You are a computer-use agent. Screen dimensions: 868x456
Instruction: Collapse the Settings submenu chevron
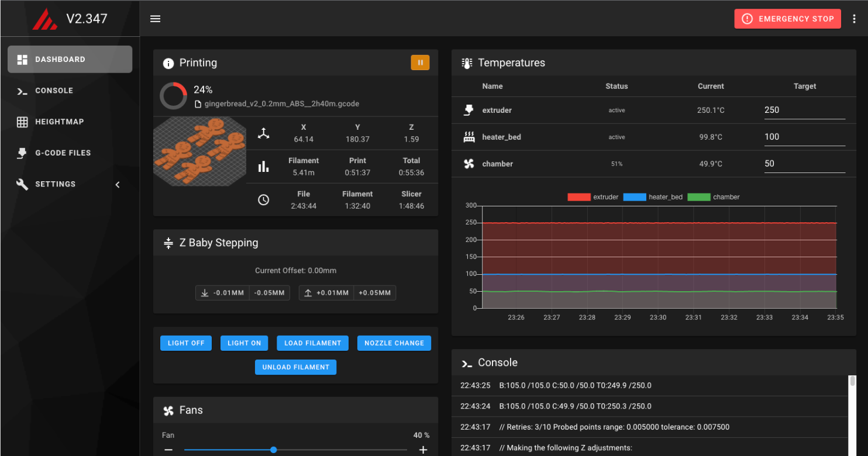(x=118, y=184)
